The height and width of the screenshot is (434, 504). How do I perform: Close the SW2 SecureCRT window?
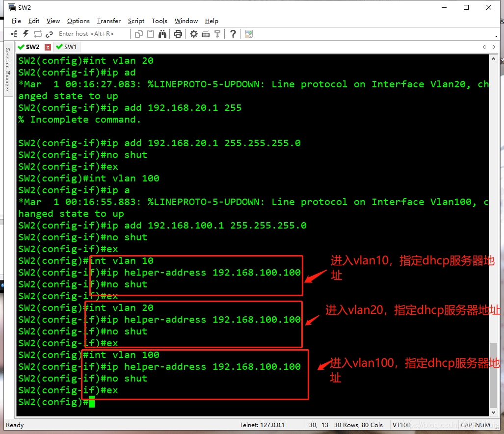coord(489,7)
